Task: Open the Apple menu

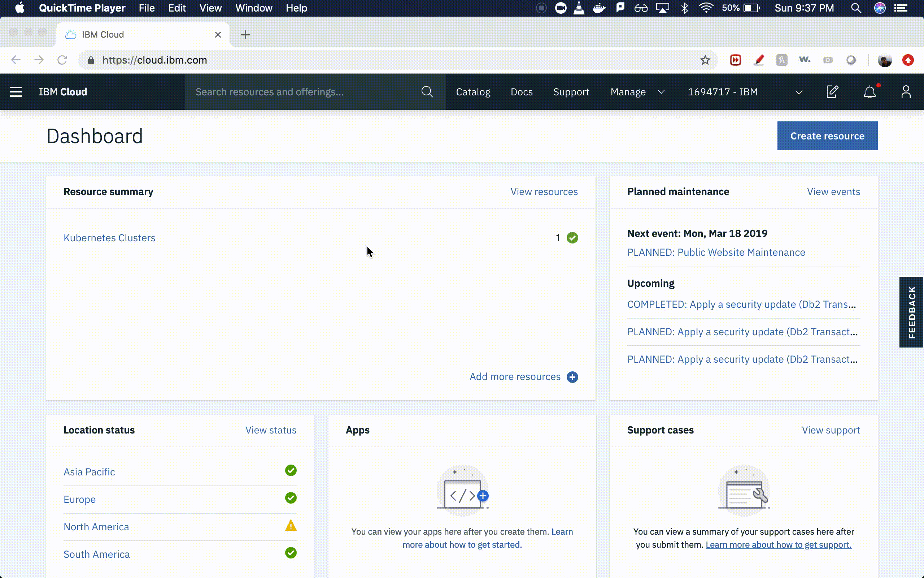Action: coord(19,8)
